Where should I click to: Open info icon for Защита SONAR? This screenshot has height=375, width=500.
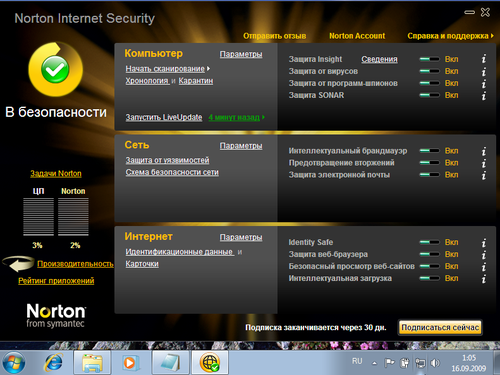coord(484,95)
